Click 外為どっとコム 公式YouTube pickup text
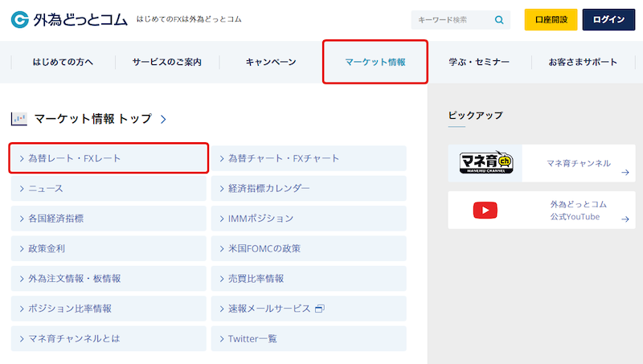This screenshot has height=364, width=643. point(578,211)
